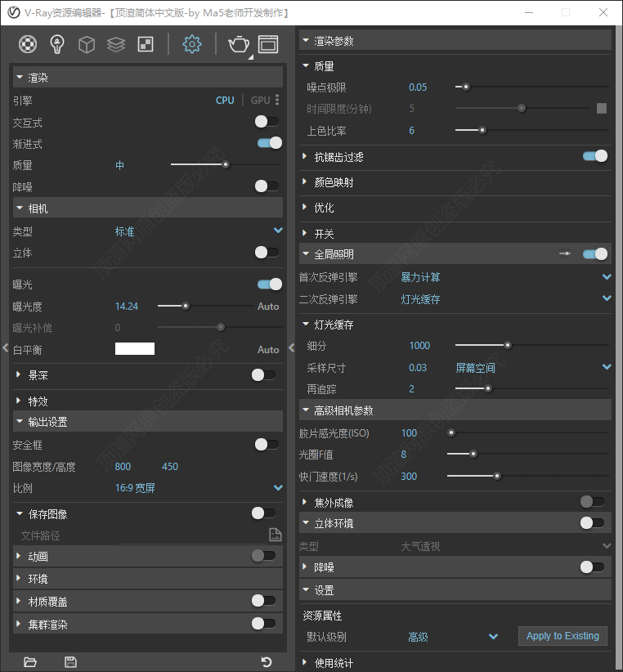
Task: Enable the 立体 stereo switch
Action: pos(267,252)
